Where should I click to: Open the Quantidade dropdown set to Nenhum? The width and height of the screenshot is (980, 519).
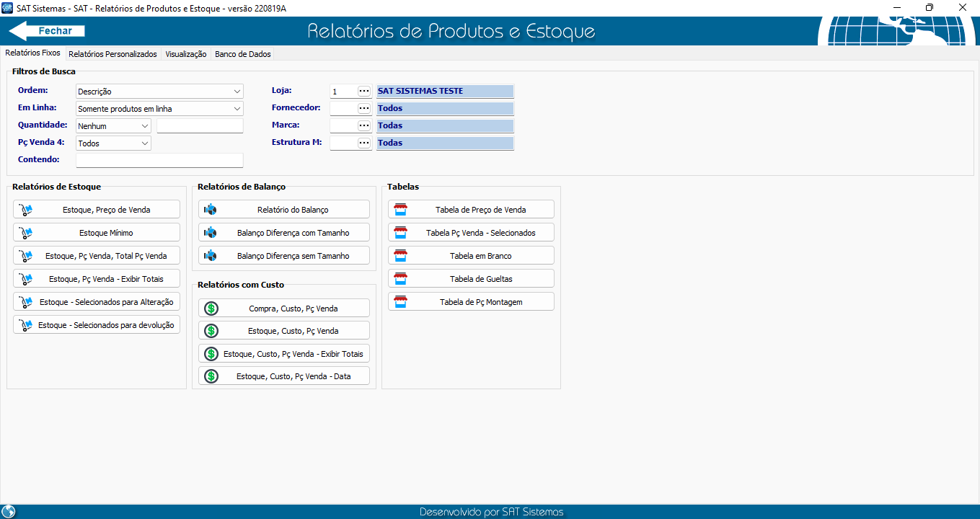145,126
